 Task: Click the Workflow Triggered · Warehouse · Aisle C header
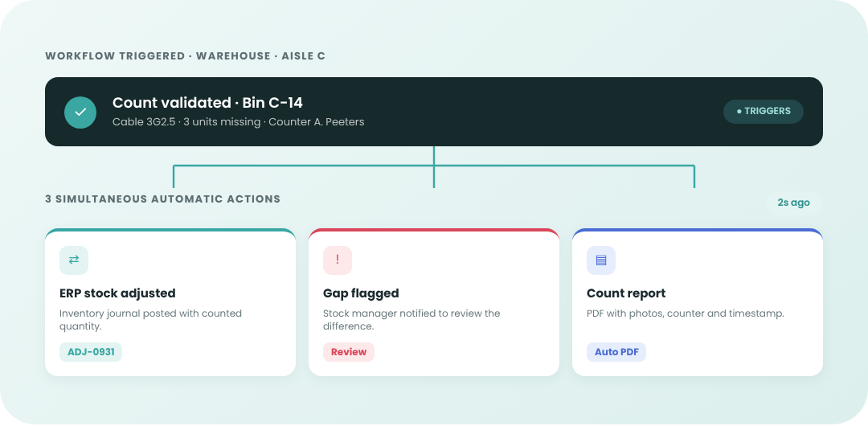185,56
